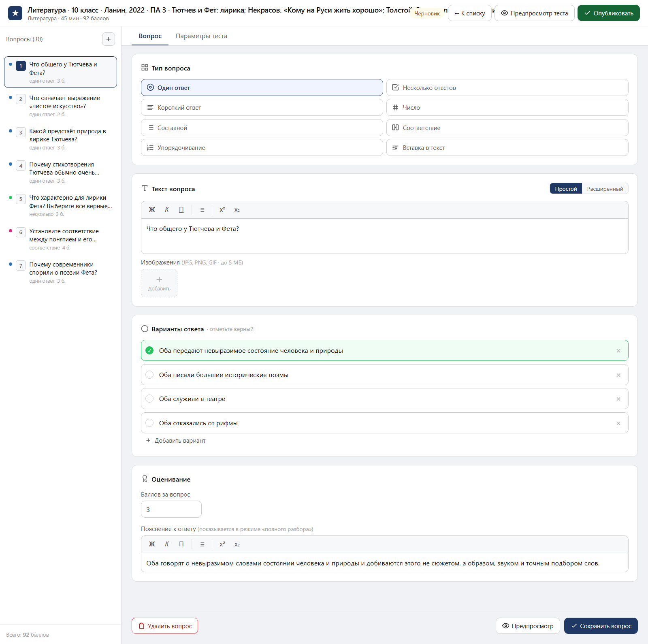Click the plus icon to add a question
Image resolution: width=648 pixels, height=644 pixels.
point(108,39)
